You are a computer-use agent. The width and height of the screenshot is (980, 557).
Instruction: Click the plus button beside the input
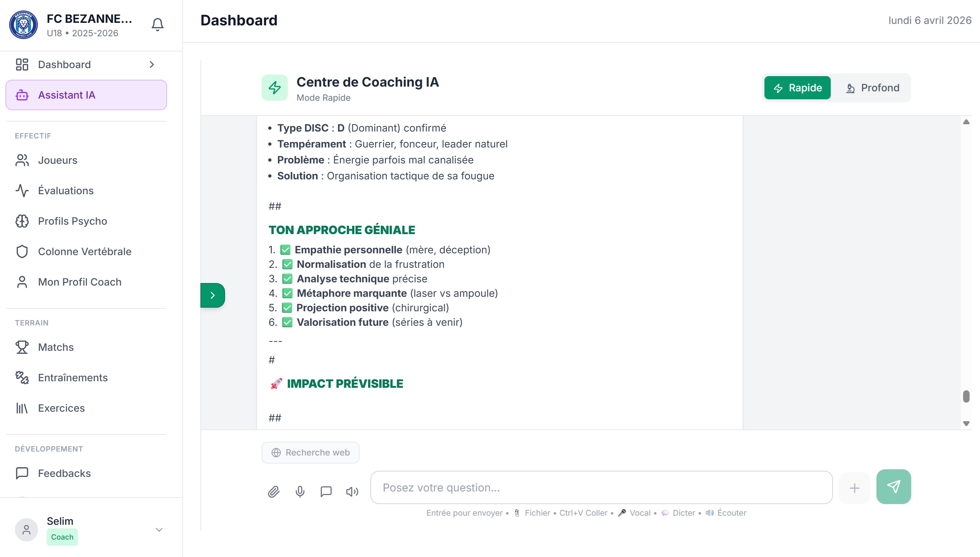pyautogui.click(x=854, y=488)
